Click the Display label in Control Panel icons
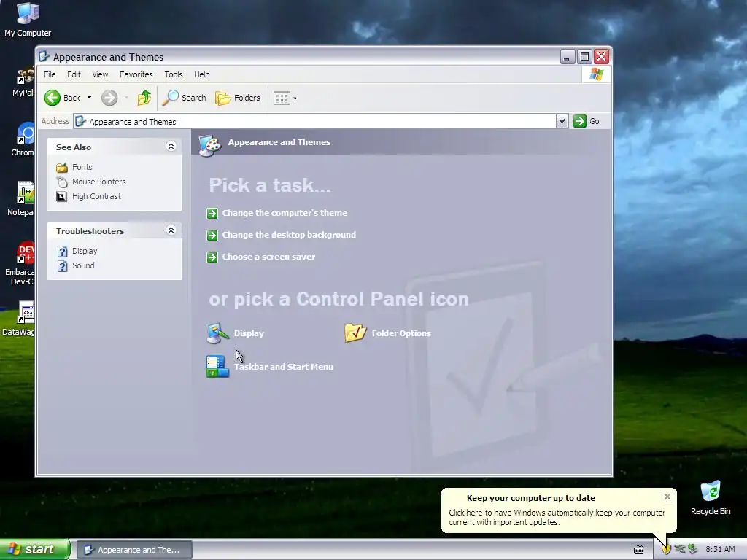The image size is (747, 560). [249, 333]
